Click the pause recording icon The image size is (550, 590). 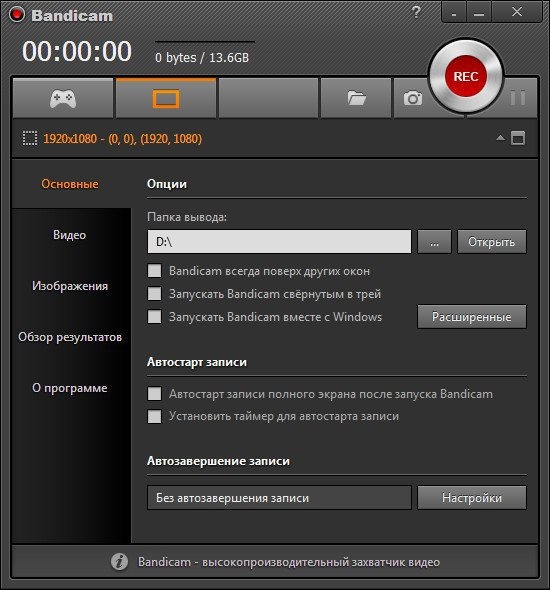518,98
